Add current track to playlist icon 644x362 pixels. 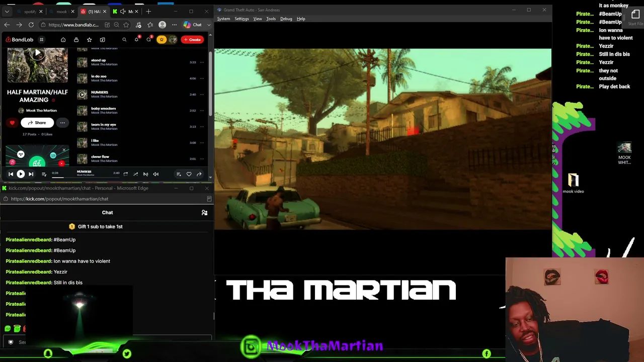click(x=179, y=174)
